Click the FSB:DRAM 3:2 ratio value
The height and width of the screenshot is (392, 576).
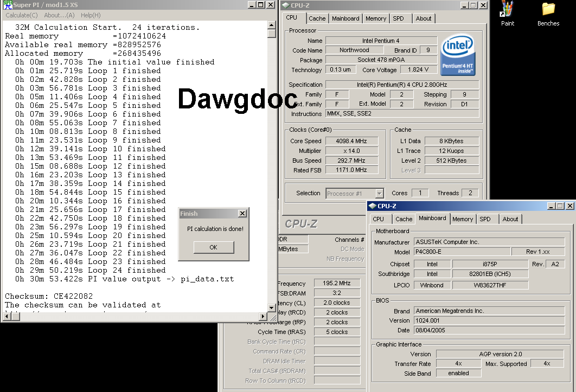tap(337, 293)
